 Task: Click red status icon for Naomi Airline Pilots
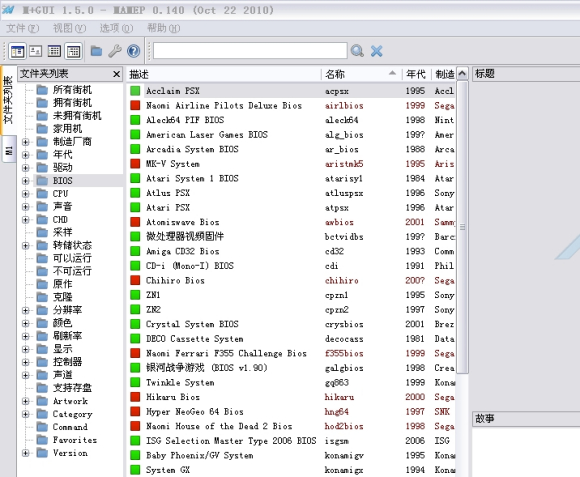(135, 105)
